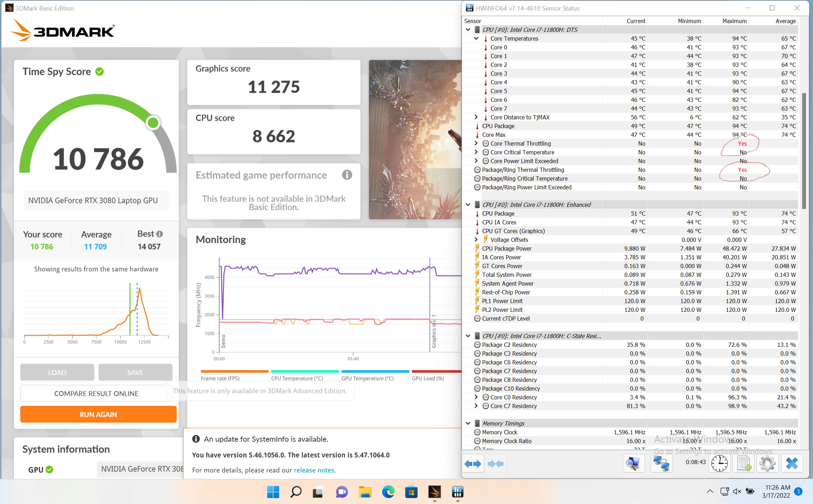Click RUN AGAIN button

click(98, 414)
